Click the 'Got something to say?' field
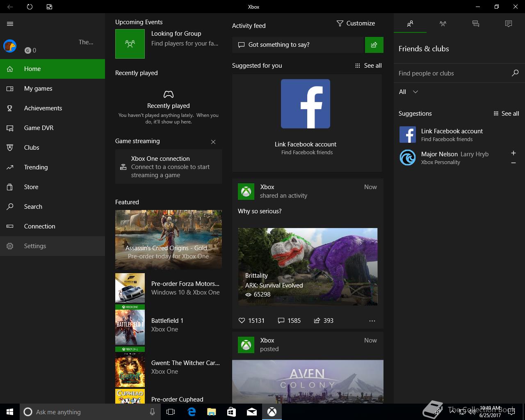The height and width of the screenshot is (420, 525). pos(298,45)
